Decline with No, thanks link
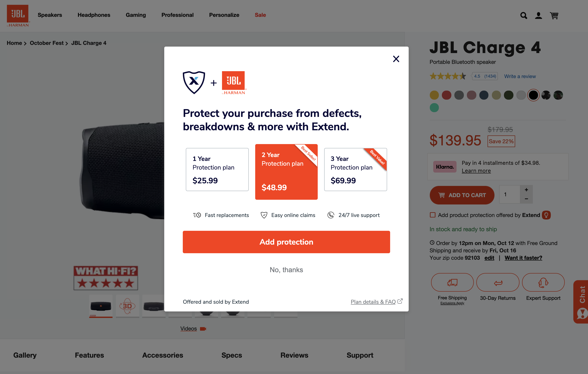 click(x=286, y=270)
